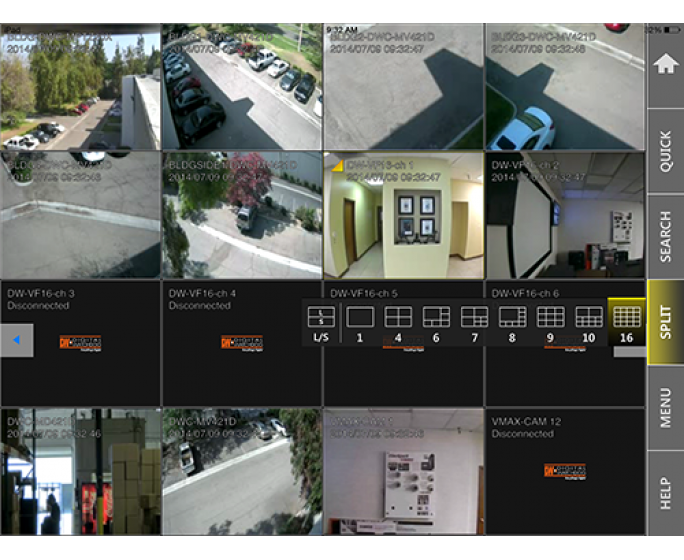Click the yellow flag icon on ch 1
Image resolution: width=684 pixels, height=560 pixels.
[337, 165]
